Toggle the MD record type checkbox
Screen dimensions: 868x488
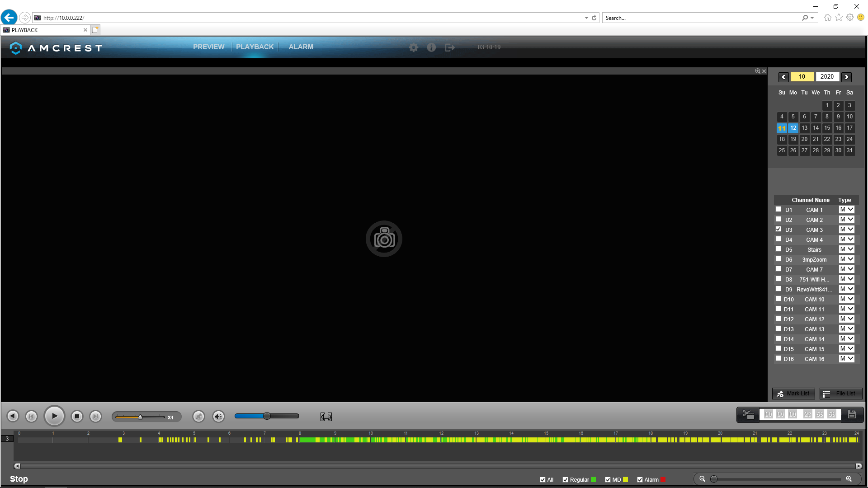click(x=608, y=480)
